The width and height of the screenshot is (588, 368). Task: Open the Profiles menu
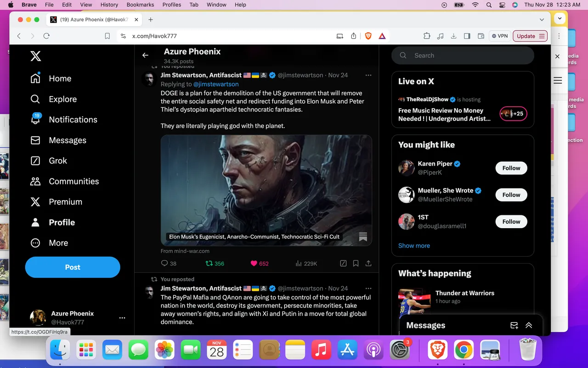pyautogui.click(x=172, y=5)
